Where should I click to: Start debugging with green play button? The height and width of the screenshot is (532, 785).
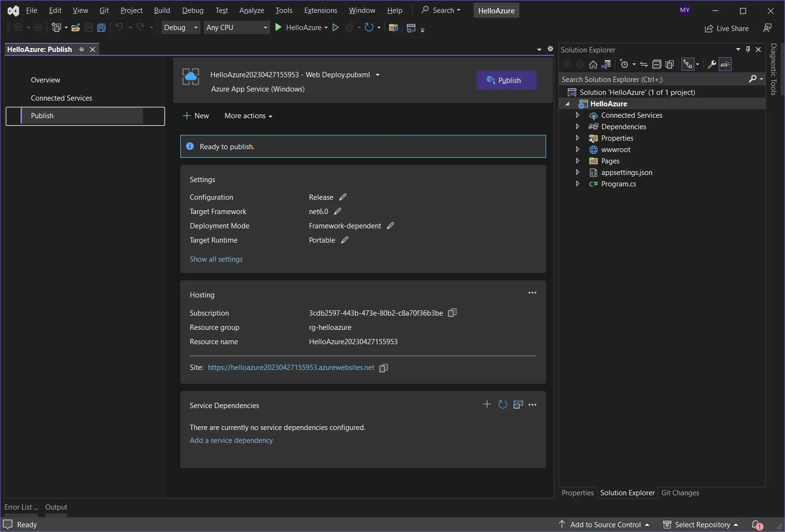pos(279,28)
